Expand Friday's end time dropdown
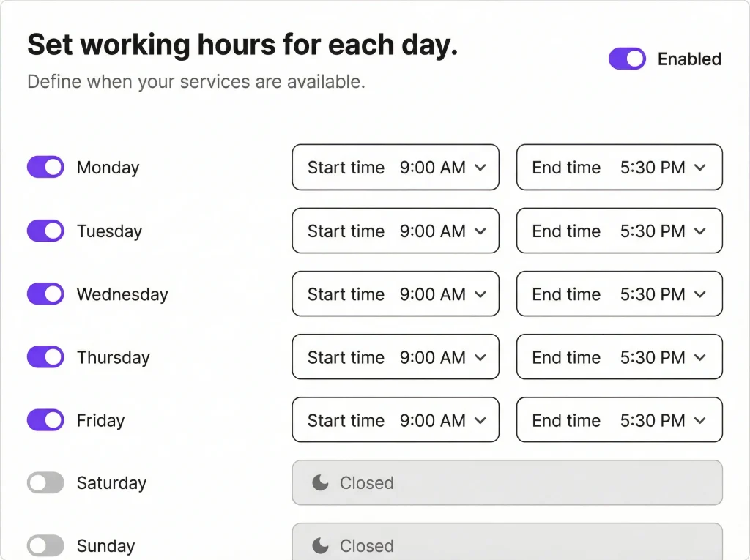750x560 pixels. click(619, 420)
